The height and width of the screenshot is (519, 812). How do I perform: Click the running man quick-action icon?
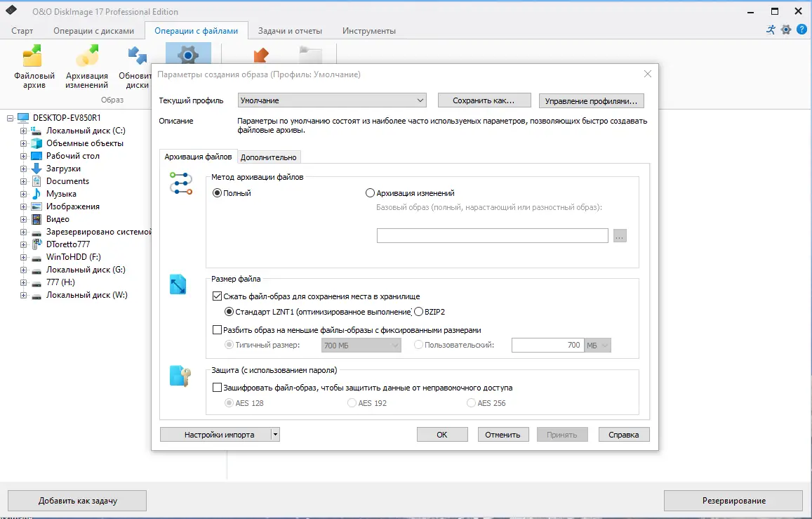770,29
